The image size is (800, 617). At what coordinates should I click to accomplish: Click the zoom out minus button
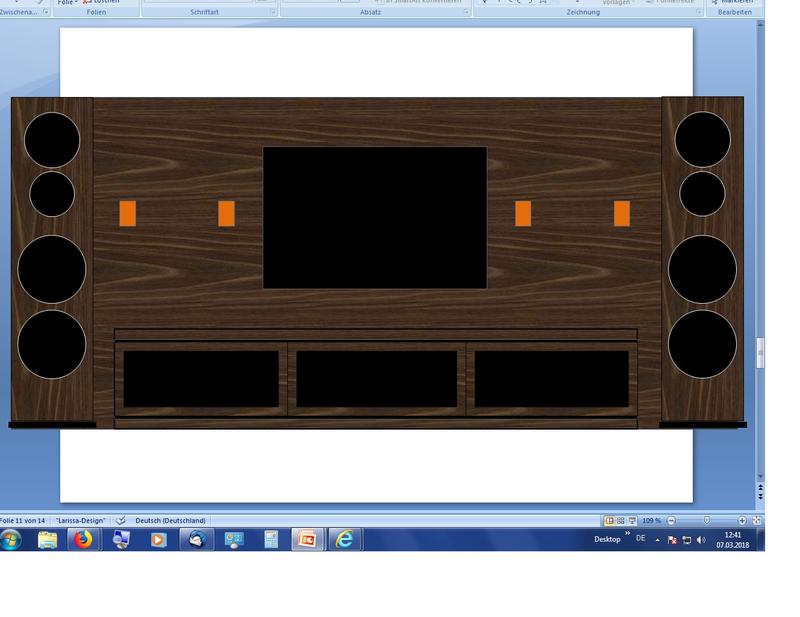[x=671, y=521]
